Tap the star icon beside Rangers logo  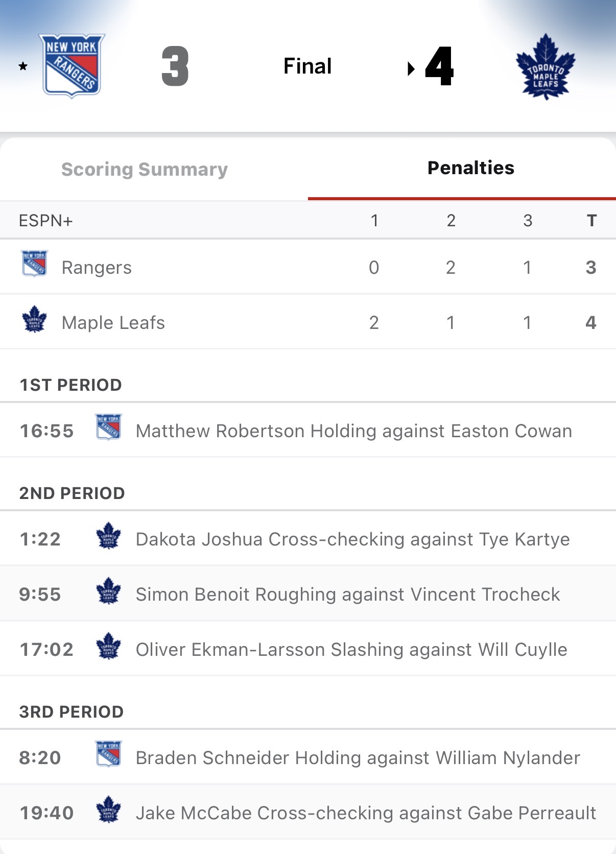23,66
